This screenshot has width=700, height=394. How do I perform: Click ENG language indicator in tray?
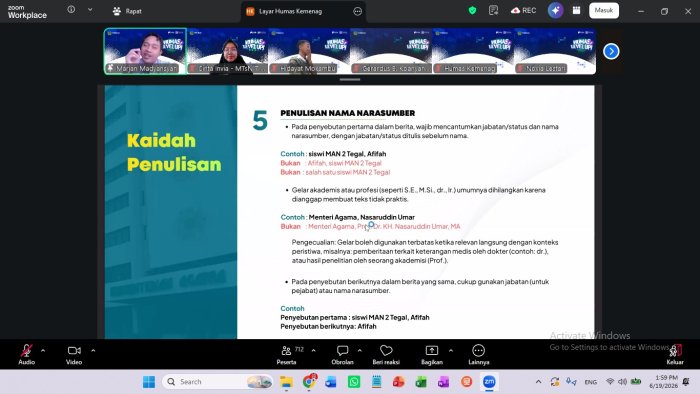tap(591, 382)
